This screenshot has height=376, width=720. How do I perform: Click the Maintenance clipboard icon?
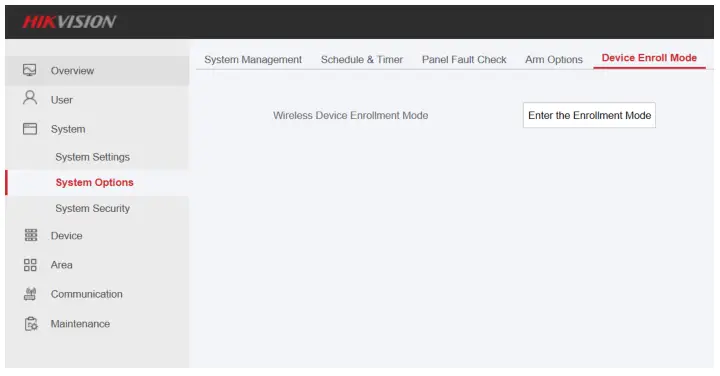coord(31,324)
